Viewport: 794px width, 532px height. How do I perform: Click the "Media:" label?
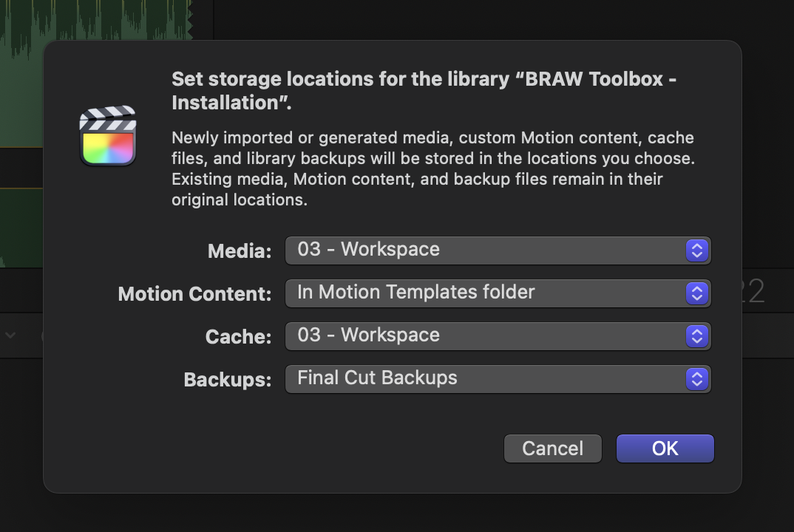(x=240, y=251)
